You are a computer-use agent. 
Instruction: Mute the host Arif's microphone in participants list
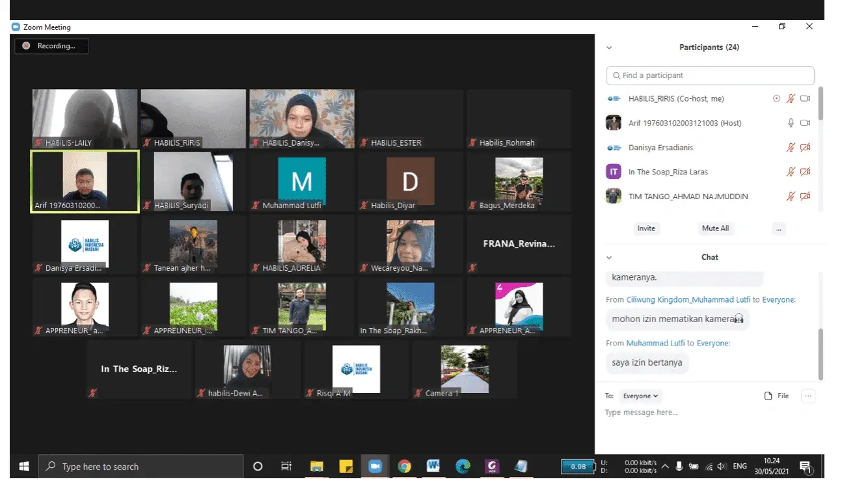[791, 123]
